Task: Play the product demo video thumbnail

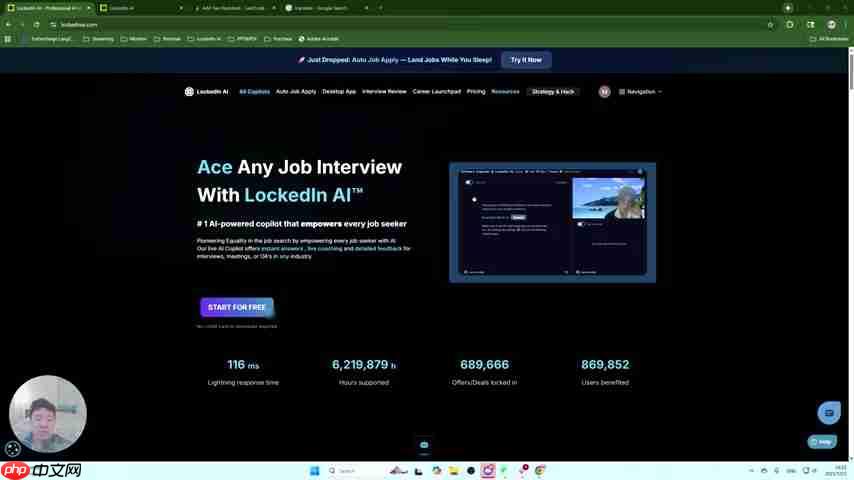Action: coord(552,222)
